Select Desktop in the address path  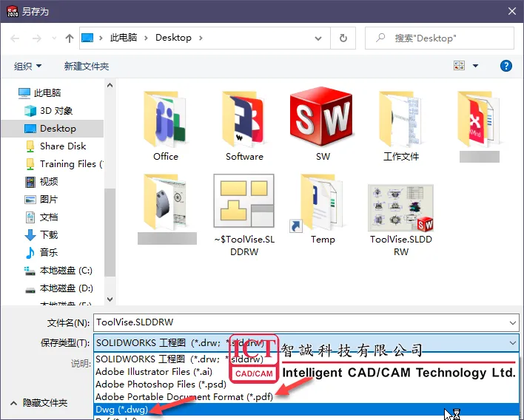point(173,38)
